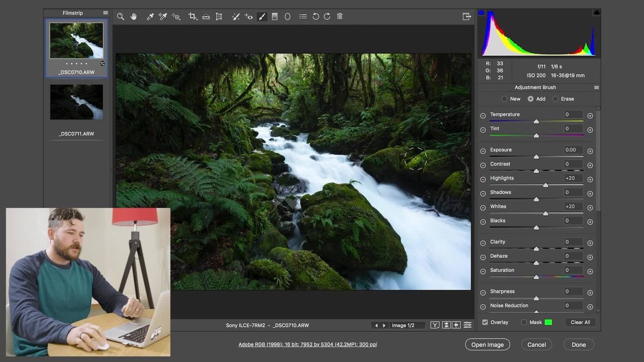Image resolution: width=644 pixels, height=362 pixels.
Task: Choose the Graduated Filter tool
Action: click(275, 17)
